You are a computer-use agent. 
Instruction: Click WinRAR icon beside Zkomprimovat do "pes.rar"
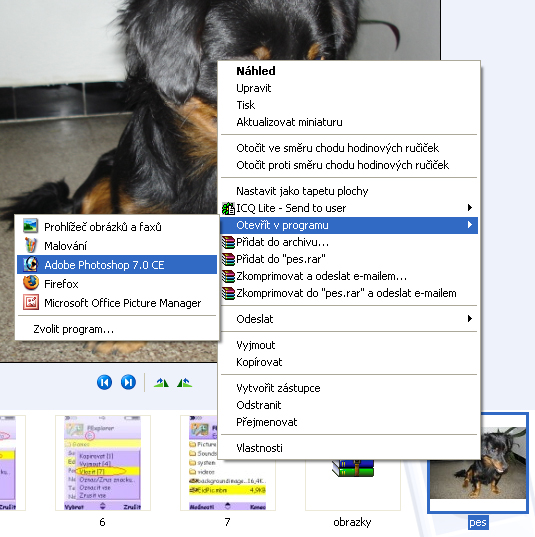tap(228, 293)
